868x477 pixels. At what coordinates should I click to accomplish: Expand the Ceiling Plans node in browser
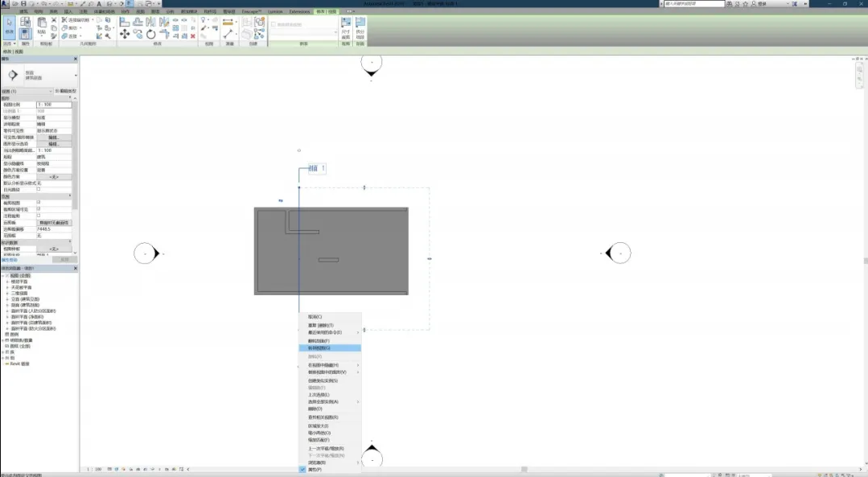(8, 288)
